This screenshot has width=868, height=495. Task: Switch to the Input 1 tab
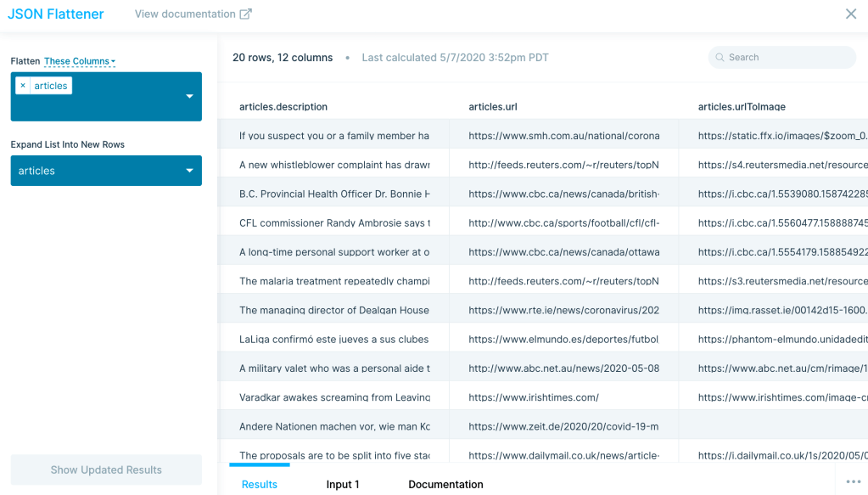(343, 484)
